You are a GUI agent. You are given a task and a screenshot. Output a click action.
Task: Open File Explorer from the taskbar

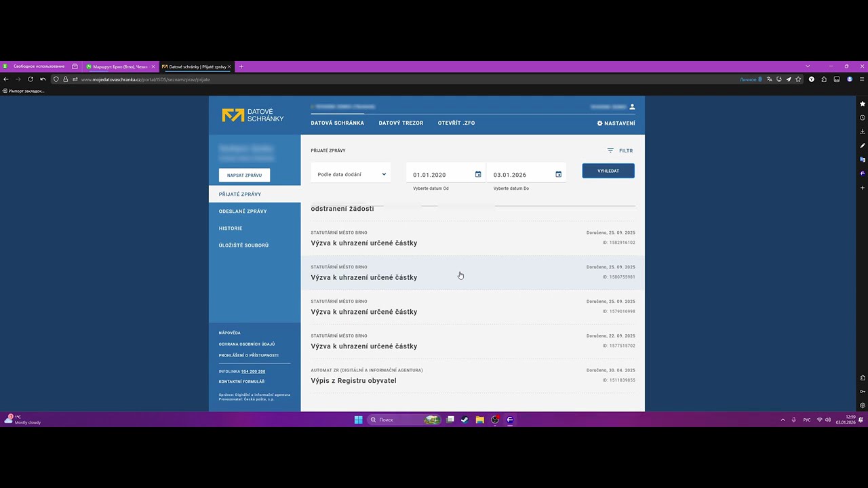click(479, 420)
